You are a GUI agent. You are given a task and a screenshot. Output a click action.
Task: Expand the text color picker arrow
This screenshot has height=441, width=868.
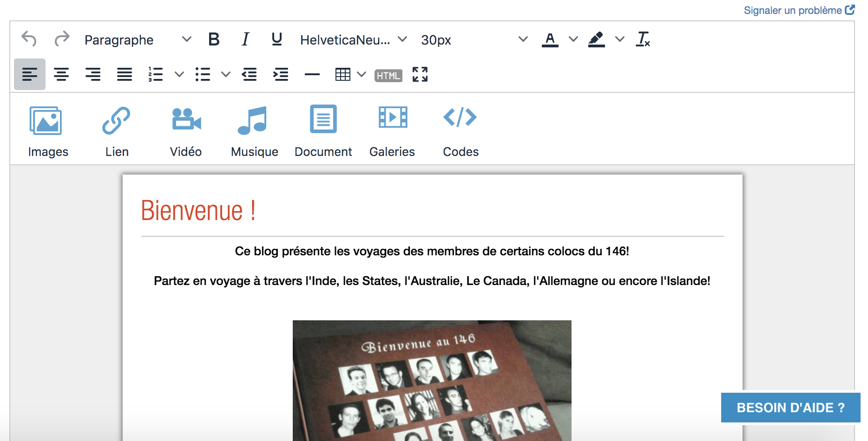pyautogui.click(x=573, y=39)
